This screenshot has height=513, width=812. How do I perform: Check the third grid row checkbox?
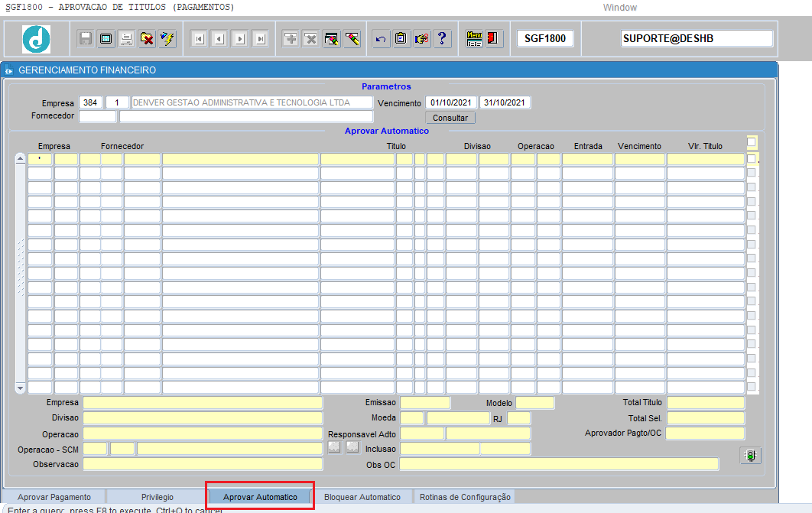click(x=752, y=187)
